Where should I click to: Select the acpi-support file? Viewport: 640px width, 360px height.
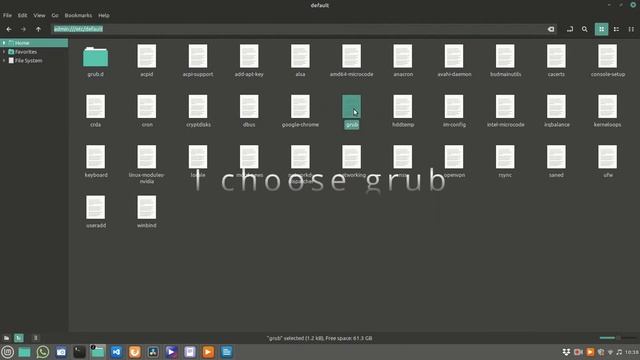pos(198,61)
